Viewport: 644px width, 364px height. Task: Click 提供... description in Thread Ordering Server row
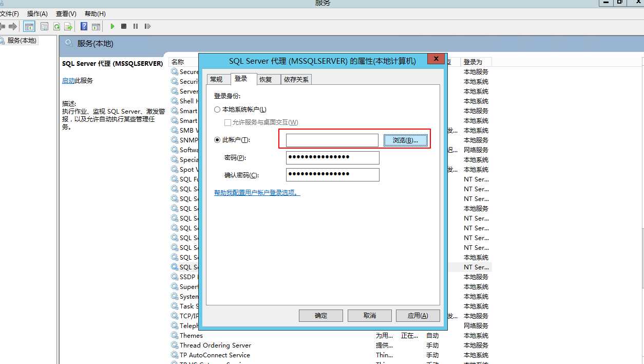(384, 345)
